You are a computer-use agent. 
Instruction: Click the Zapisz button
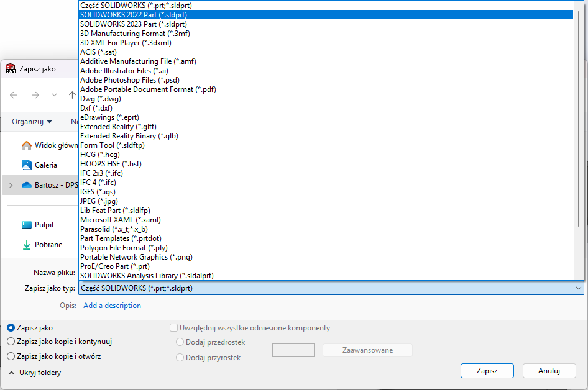pyautogui.click(x=487, y=371)
